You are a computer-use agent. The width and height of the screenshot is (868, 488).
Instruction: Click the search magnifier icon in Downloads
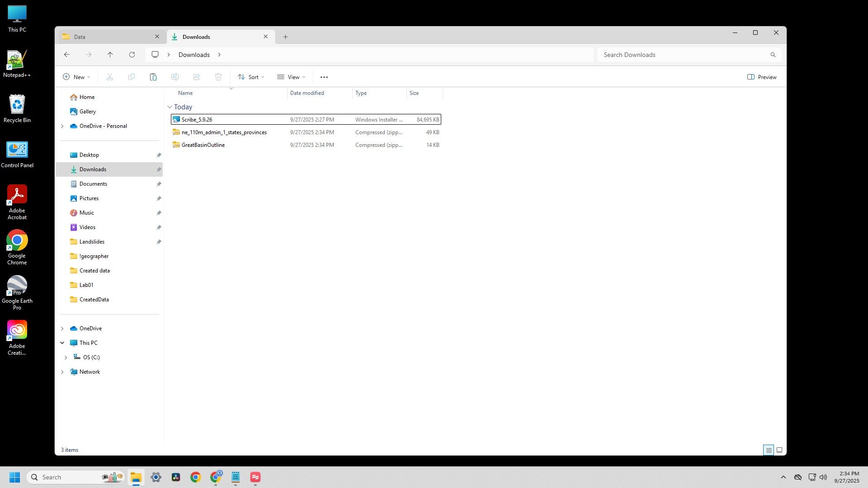click(773, 55)
